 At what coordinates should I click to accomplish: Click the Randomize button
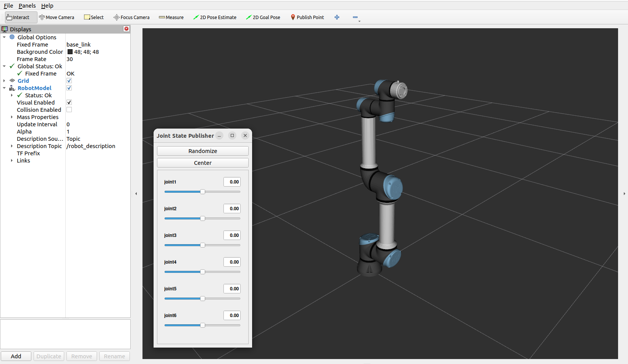coord(203,151)
